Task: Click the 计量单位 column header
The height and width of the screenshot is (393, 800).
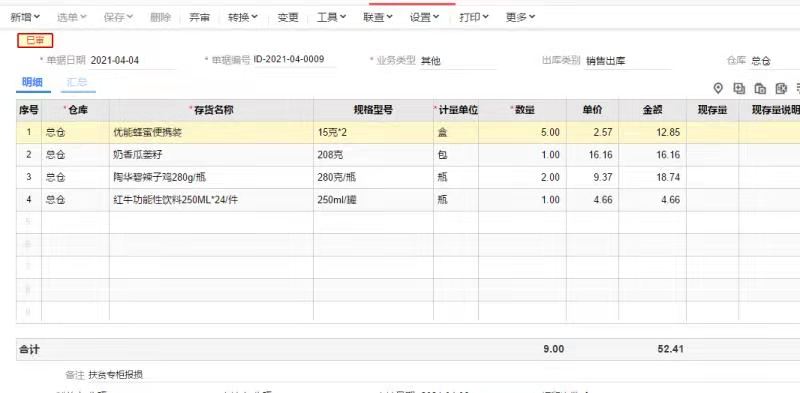Action: [x=456, y=110]
